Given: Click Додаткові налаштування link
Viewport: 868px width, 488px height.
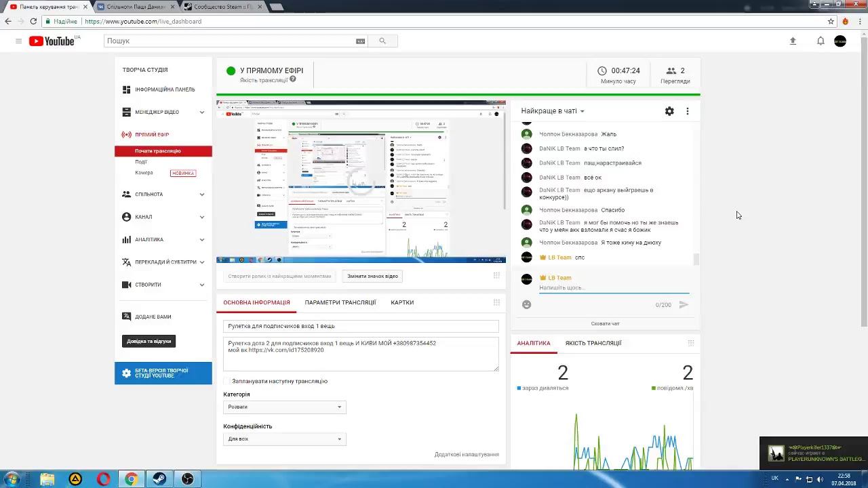Looking at the screenshot, I should point(467,455).
